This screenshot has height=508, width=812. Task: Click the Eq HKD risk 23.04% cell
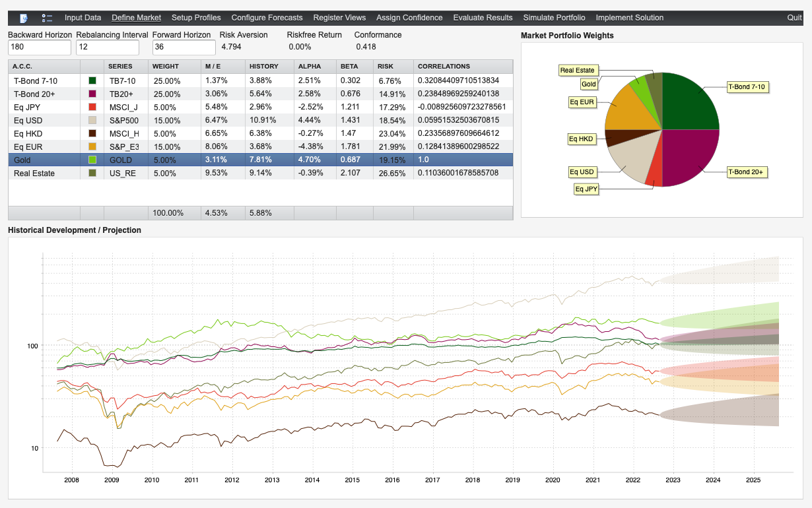pos(393,133)
